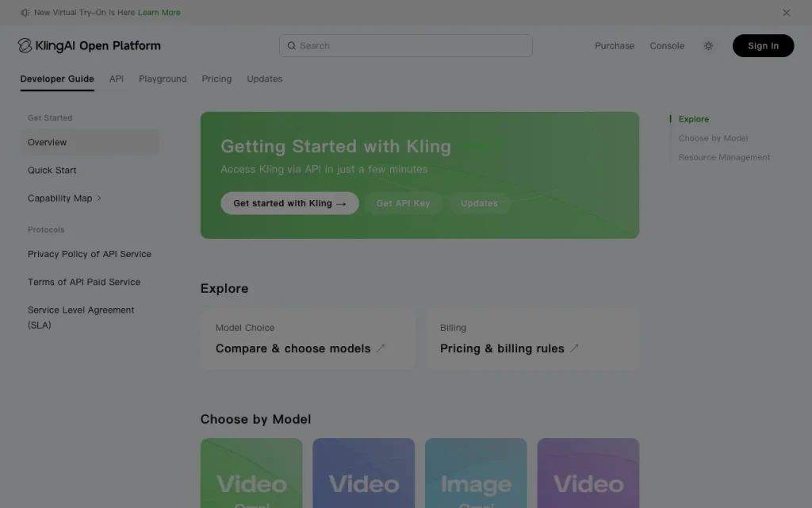812x508 pixels.
Task: Open the green Video model card
Action: [x=251, y=473]
